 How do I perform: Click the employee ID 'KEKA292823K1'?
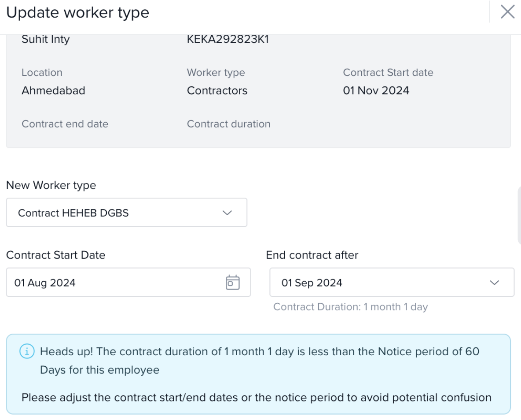point(227,40)
